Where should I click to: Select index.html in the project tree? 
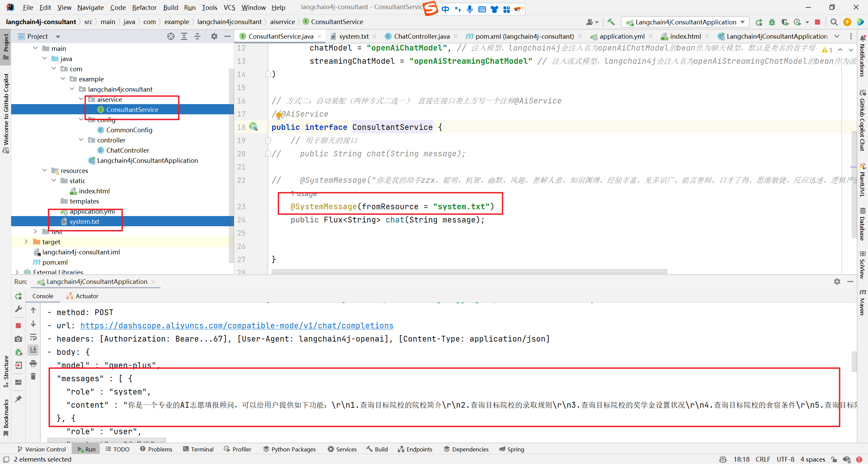click(94, 191)
